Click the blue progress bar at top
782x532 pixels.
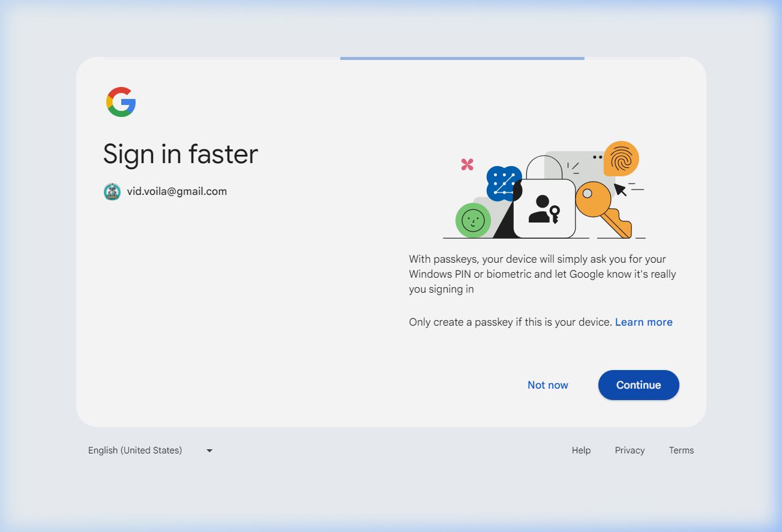[462, 58]
